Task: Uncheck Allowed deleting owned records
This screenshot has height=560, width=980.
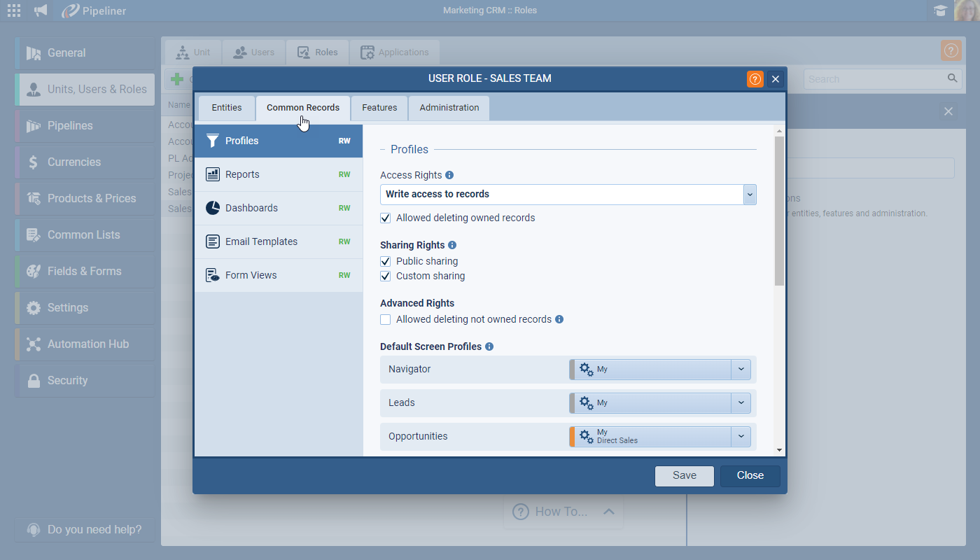Action: [386, 218]
